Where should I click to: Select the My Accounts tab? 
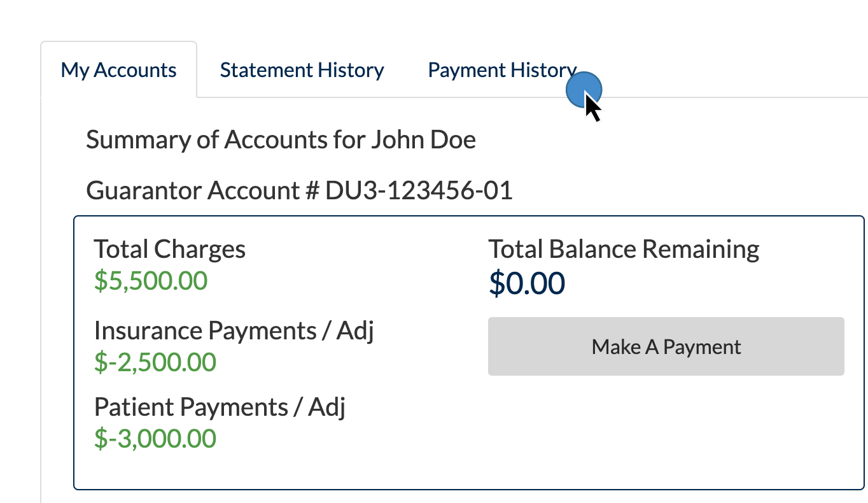coord(118,70)
